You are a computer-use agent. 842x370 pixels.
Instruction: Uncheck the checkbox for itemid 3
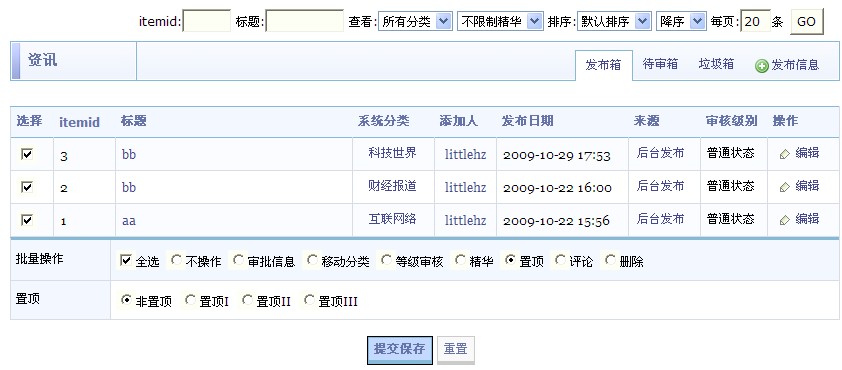click(27, 154)
